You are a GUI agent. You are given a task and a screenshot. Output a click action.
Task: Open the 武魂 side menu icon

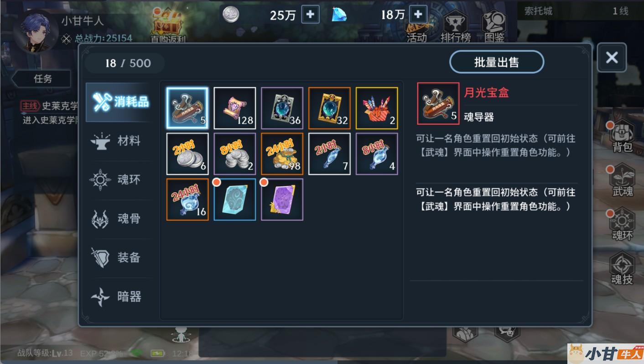click(x=622, y=181)
